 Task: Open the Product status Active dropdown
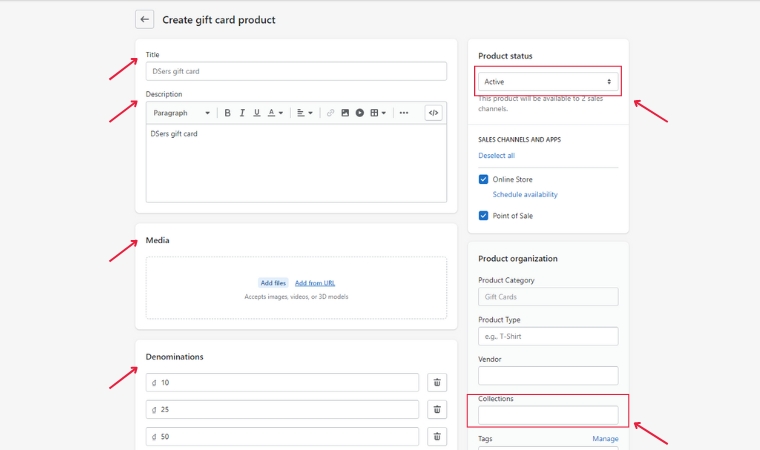click(x=548, y=81)
